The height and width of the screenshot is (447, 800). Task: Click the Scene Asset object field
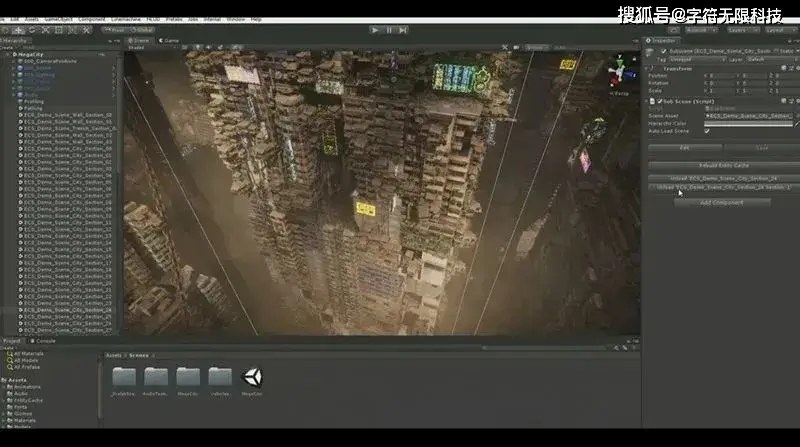pyautogui.click(x=749, y=116)
